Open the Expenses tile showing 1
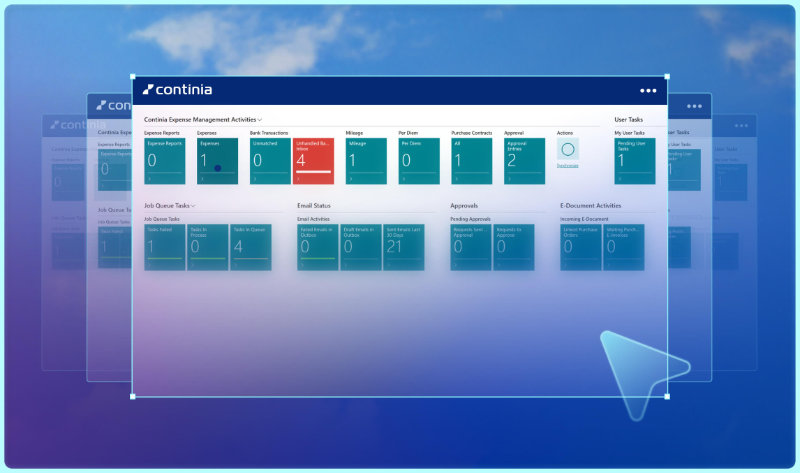 point(217,161)
